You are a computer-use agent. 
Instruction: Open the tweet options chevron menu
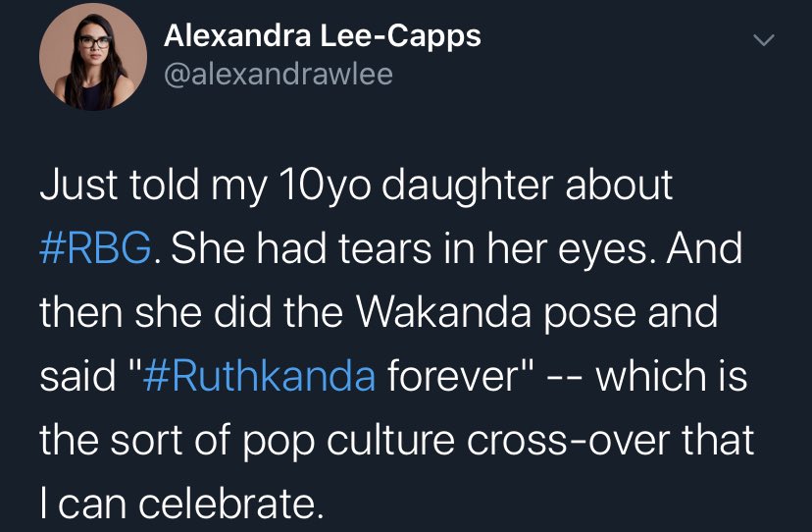pos(763,40)
